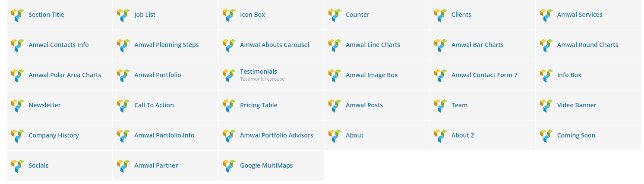Viewport: 644px width, 184px height.
Task: Pick the Google MultiMaps icon
Action: point(229,166)
